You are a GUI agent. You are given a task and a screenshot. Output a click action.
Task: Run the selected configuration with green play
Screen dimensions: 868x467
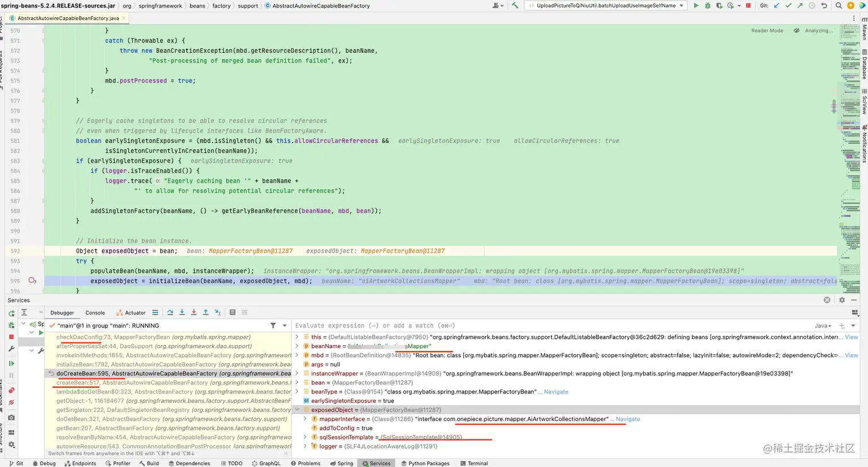tap(696, 6)
